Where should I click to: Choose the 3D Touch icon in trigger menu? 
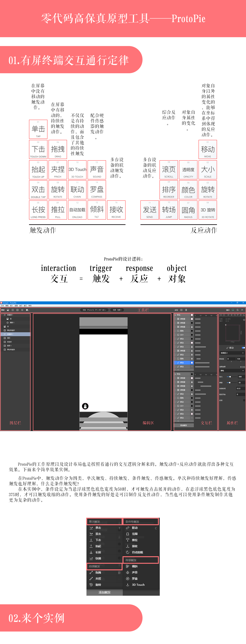(128, 585)
